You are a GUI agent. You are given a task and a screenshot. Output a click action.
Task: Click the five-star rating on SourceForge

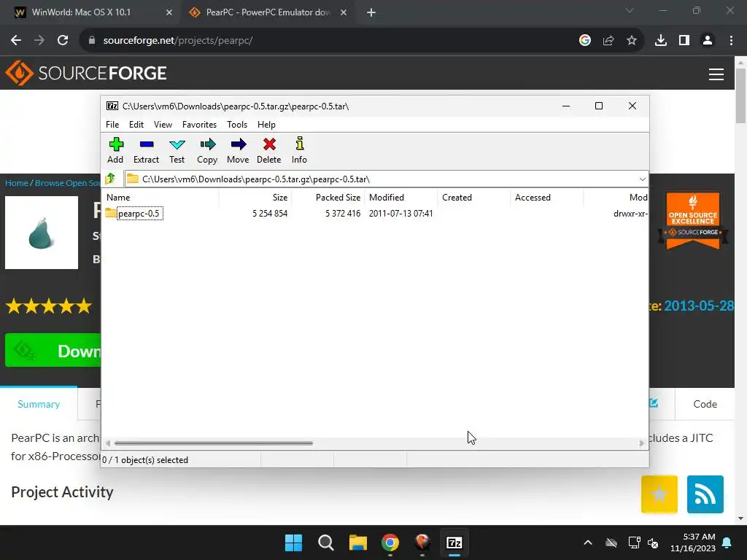(x=49, y=306)
